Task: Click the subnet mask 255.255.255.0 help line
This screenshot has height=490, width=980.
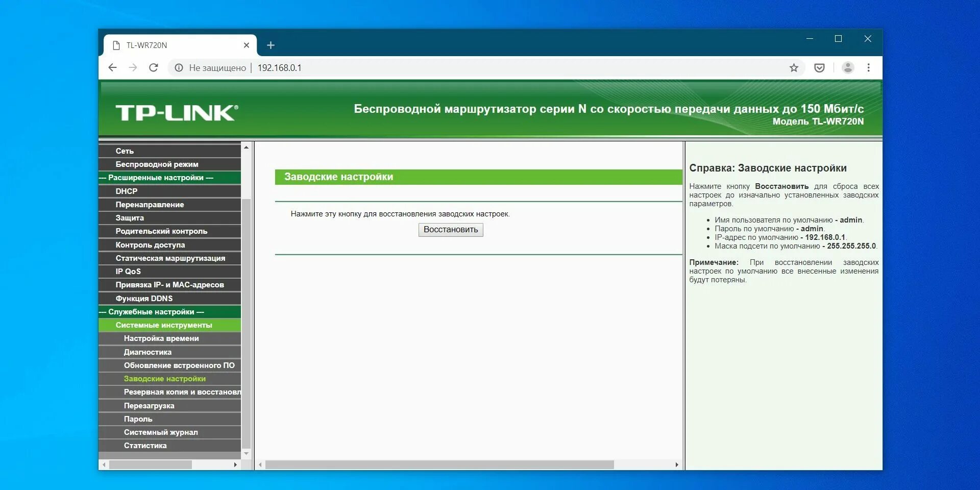Action: 796,246
